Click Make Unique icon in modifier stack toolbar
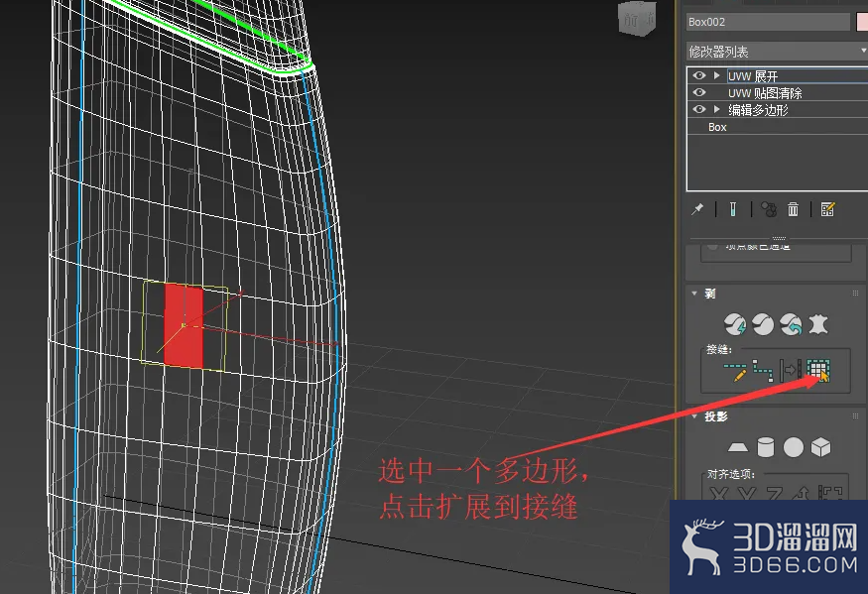 tap(769, 209)
